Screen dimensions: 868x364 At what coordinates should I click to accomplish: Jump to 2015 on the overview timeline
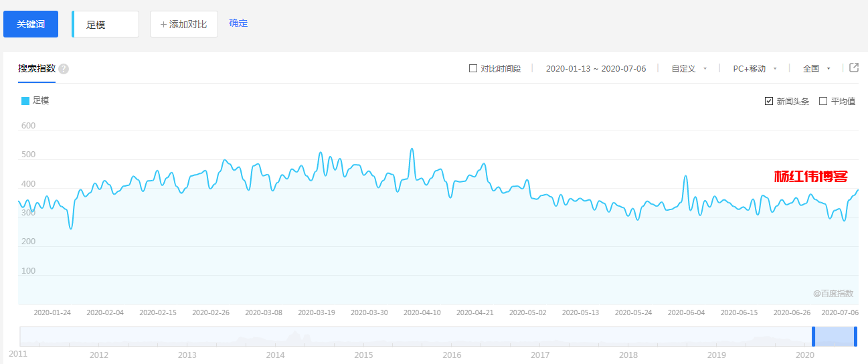[x=363, y=355]
